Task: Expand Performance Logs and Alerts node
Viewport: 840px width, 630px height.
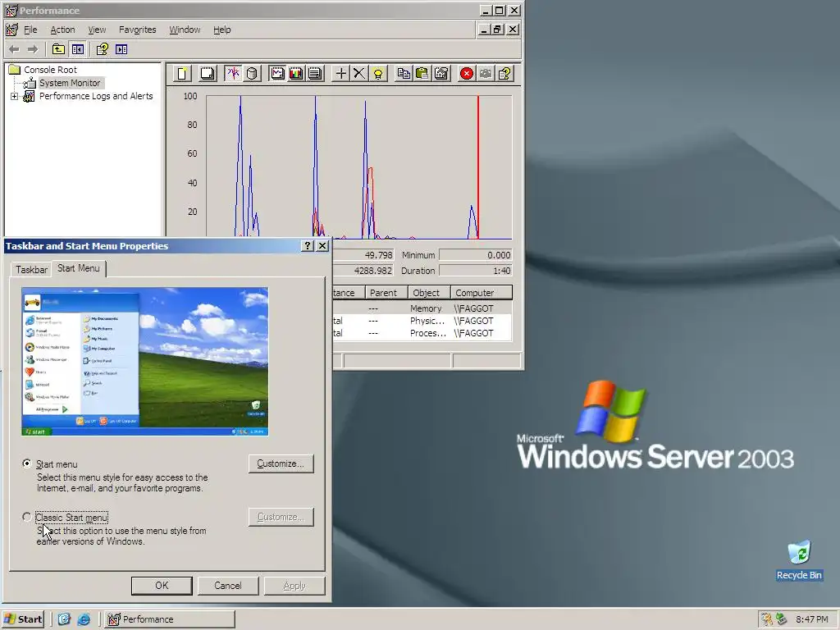Action: pos(14,97)
